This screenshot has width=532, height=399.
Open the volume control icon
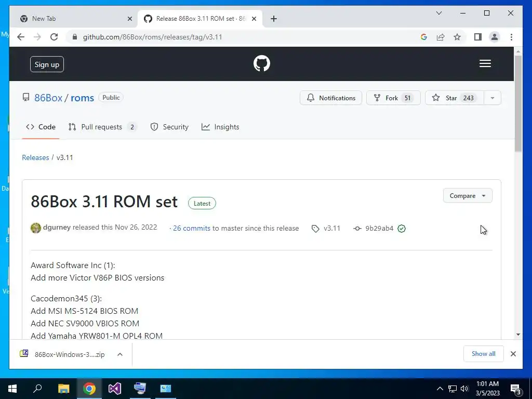click(x=464, y=389)
